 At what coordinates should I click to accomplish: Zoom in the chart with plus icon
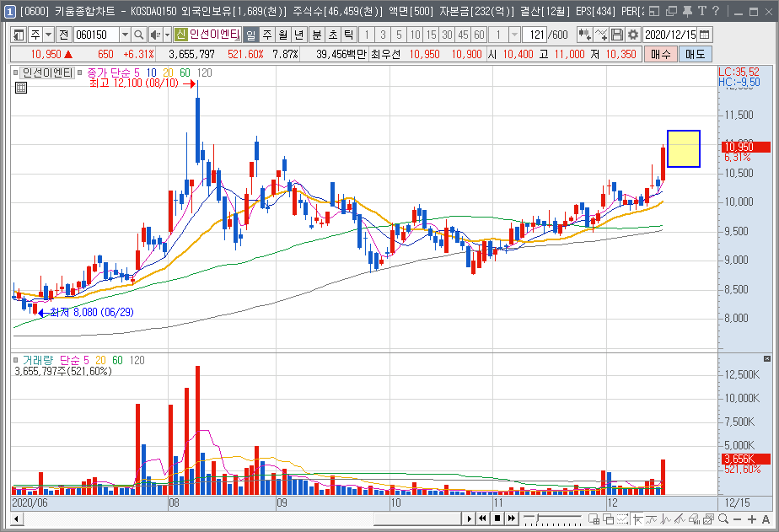(752, 519)
